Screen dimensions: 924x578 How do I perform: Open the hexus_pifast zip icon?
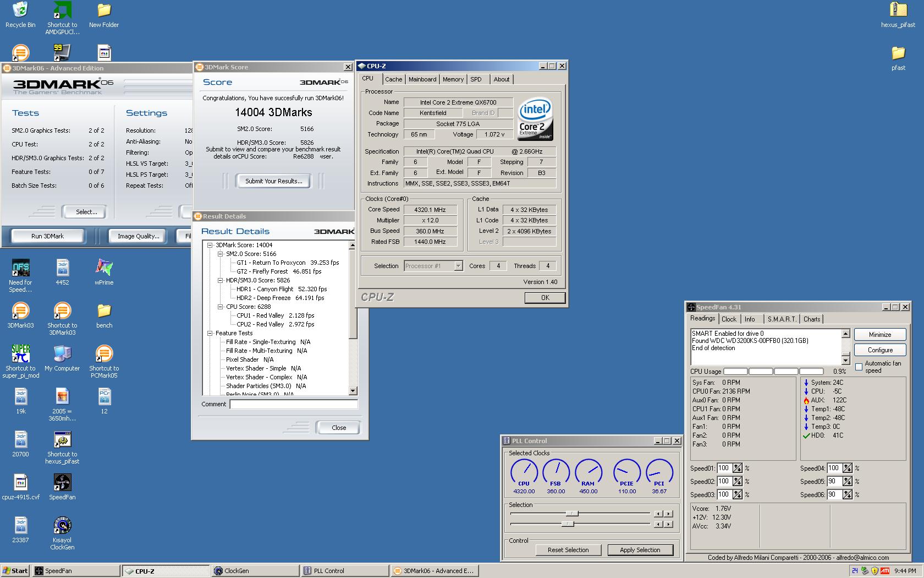(898, 15)
